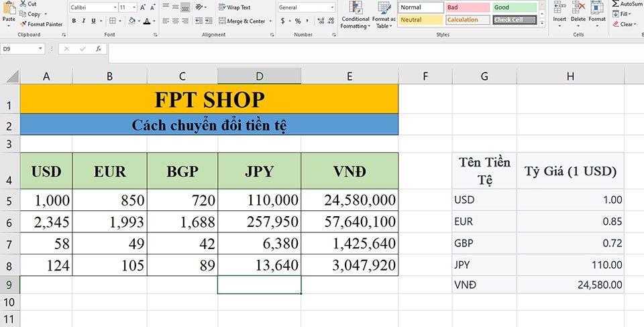644x327 pixels.
Task: Apply the Bad cell style
Action: tap(468, 7)
